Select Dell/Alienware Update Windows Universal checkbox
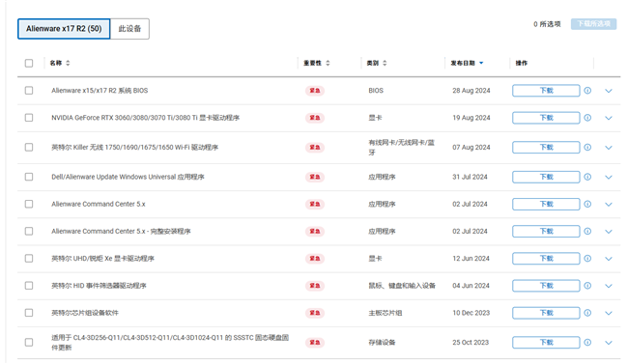This screenshot has height=364, width=628. 29,177
